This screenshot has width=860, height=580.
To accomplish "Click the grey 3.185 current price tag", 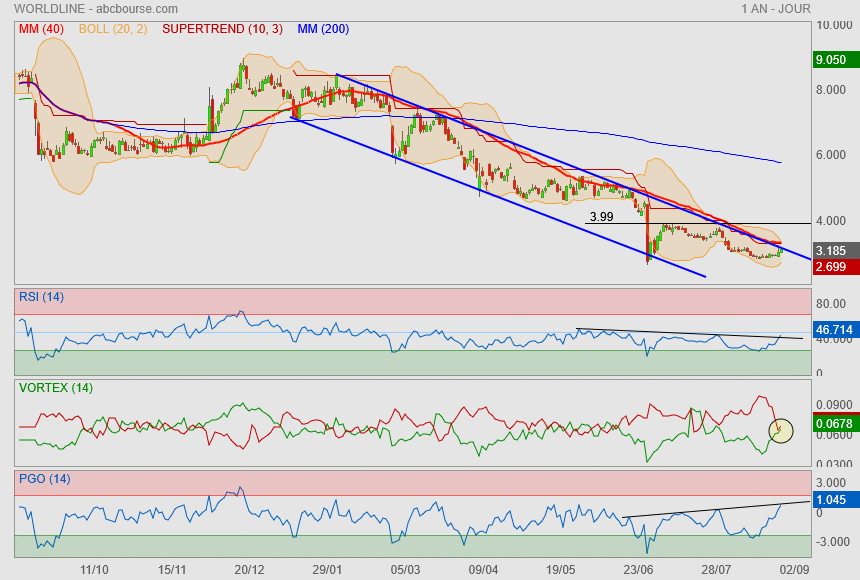I will pyautogui.click(x=832, y=250).
